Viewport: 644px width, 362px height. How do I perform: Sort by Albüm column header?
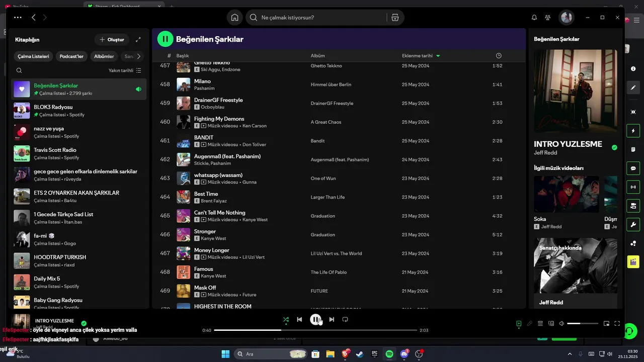coord(317,56)
